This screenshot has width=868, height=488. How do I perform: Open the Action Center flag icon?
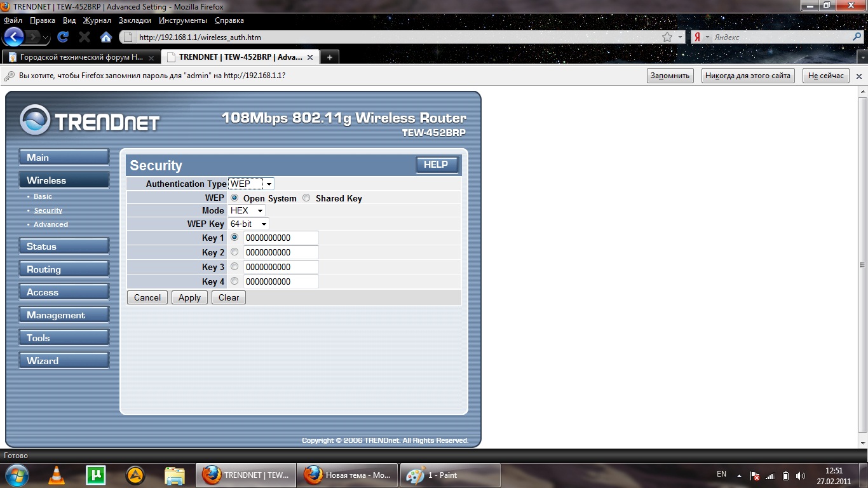(755, 475)
